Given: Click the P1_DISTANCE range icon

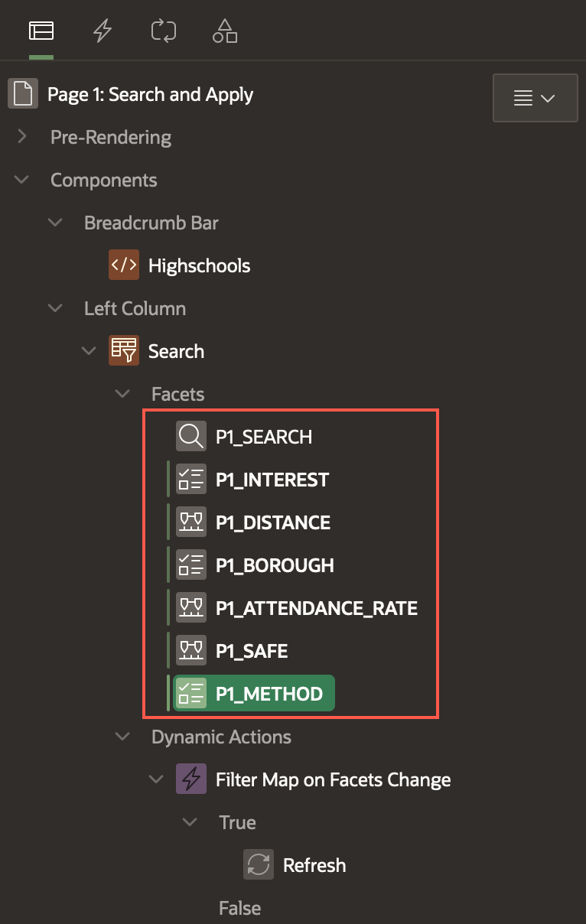Looking at the screenshot, I should (x=191, y=523).
